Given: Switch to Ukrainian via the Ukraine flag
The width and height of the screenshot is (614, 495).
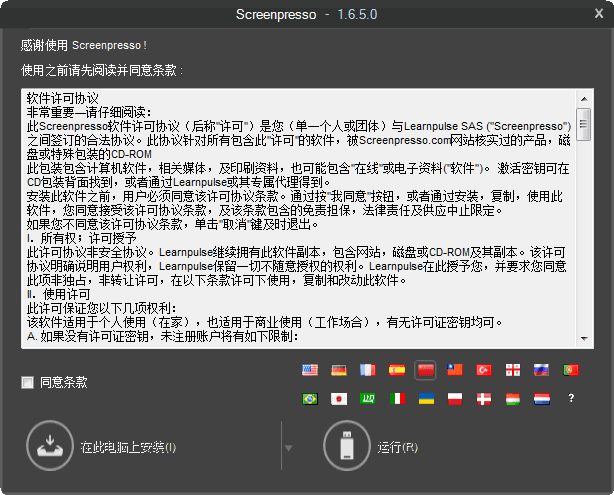Looking at the screenshot, I should click(426, 399).
